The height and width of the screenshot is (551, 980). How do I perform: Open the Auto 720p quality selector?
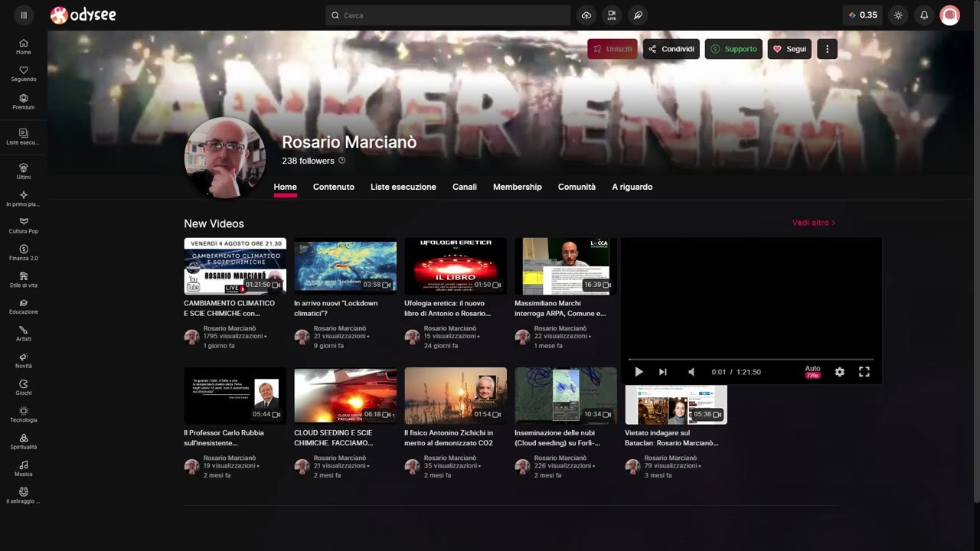point(812,372)
